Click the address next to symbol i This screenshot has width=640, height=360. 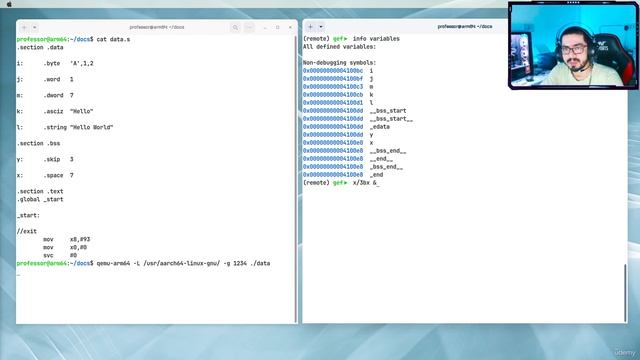[x=333, y=71]
